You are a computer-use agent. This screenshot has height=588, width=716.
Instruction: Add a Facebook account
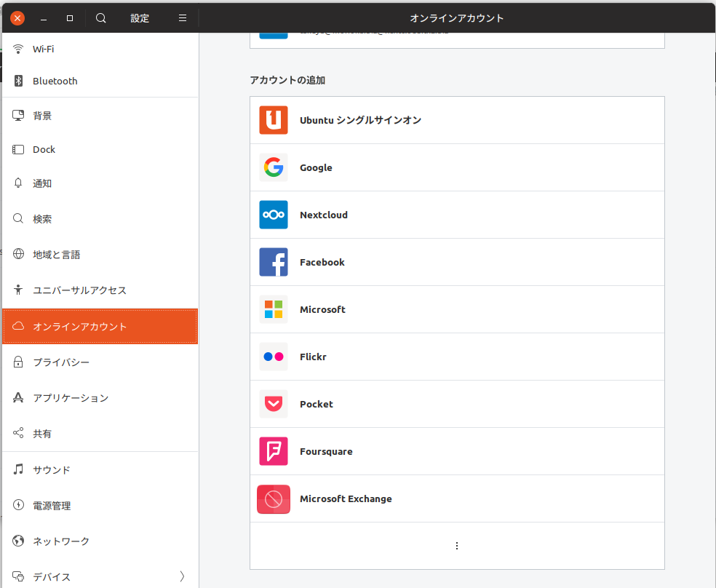457,262
